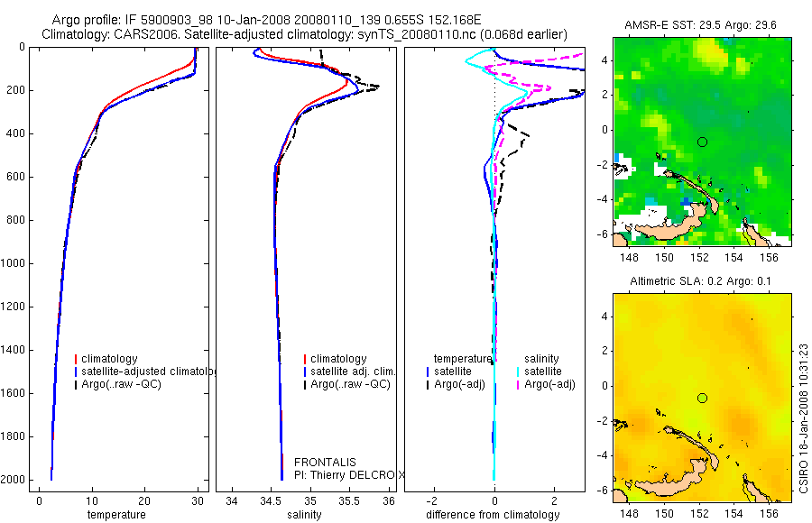Click blue satellite-adjusted swatch in temperature legend
Image resolution: width=812 pixels, height=523 pixels.
(76, 372)
